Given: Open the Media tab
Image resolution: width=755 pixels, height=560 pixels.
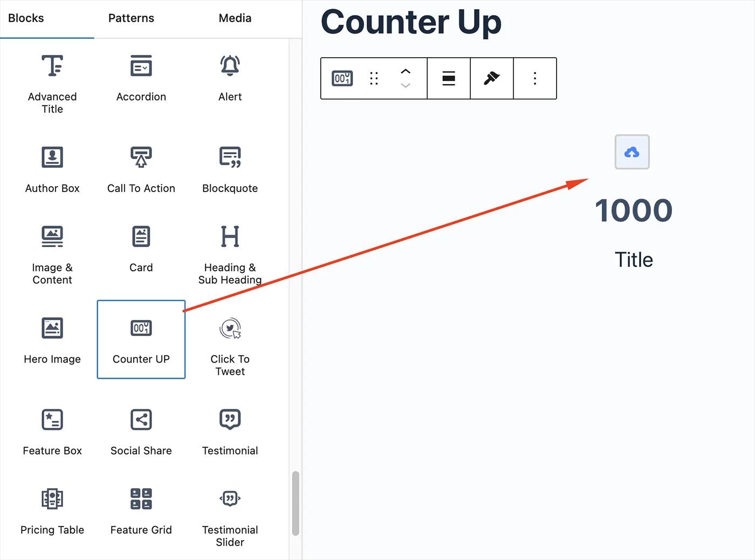Looking at the screenshot, I should point(235,18).
